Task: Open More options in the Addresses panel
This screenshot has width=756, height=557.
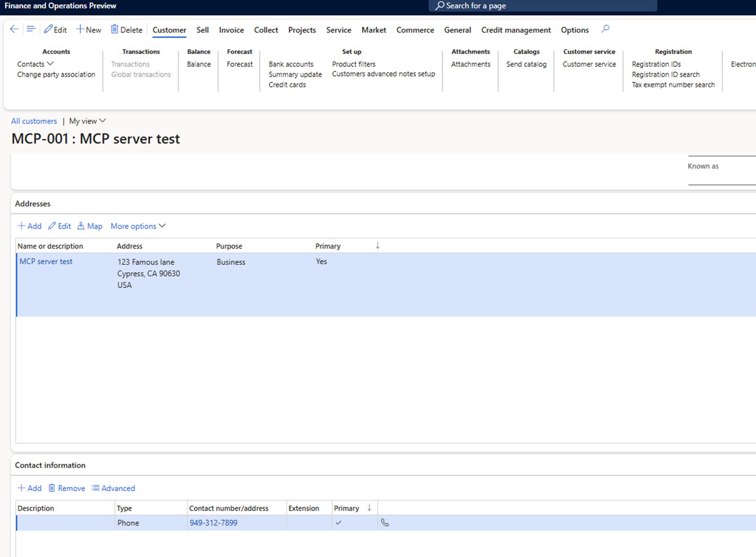Action: pyautogui.click(x=138, y=226)
